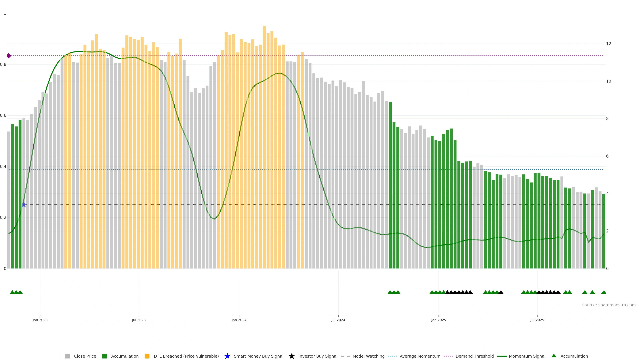Click the Jul 2025 axis label
644x362 pixels.
pyautogui.click(x=537, y=320)
